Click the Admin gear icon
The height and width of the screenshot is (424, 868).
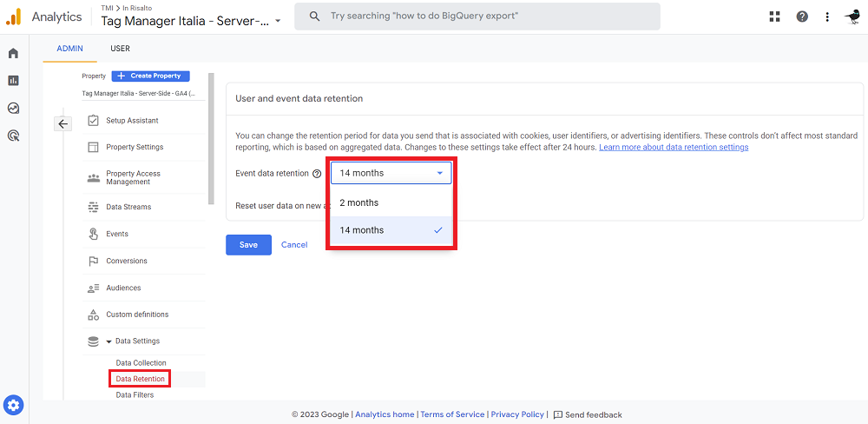14,406
